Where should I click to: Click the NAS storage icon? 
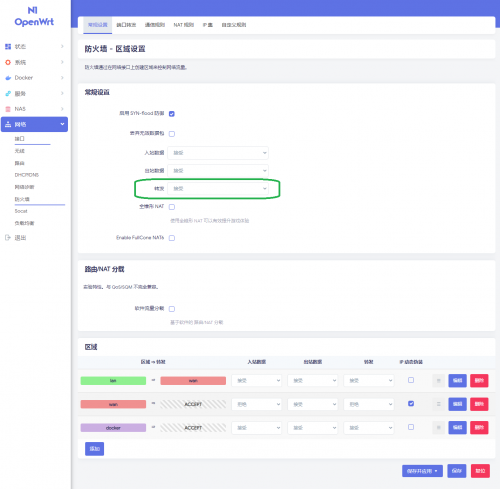pyautogui.click(x=8, y=109)
